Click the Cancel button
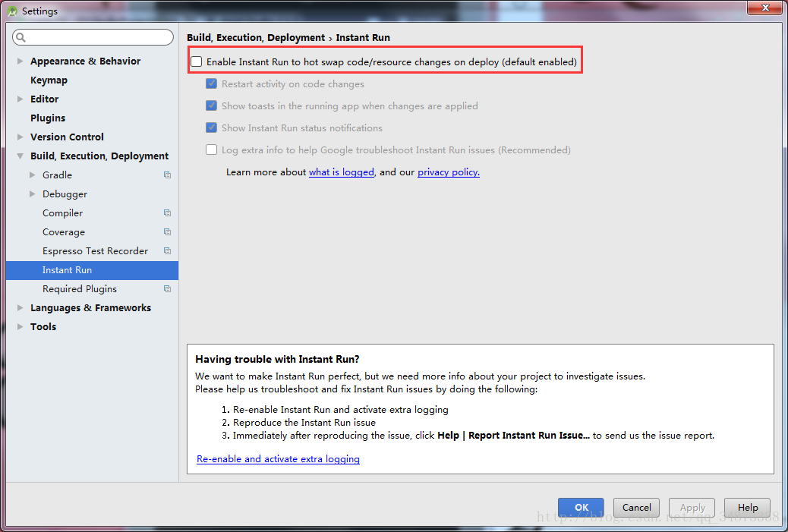The width and height of the screenshot is (788, 532). (x=636, y=508)
